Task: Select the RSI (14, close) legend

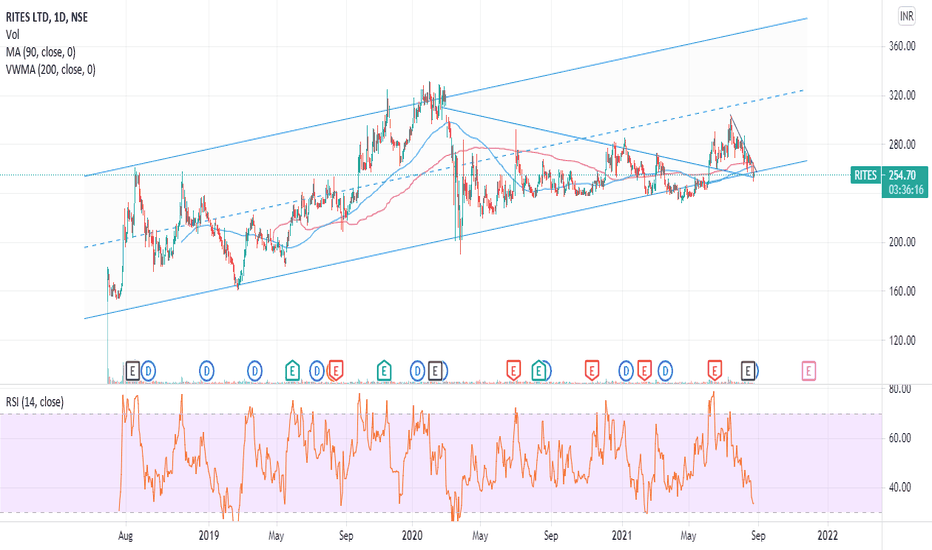Action: click(x=34, y=402)
